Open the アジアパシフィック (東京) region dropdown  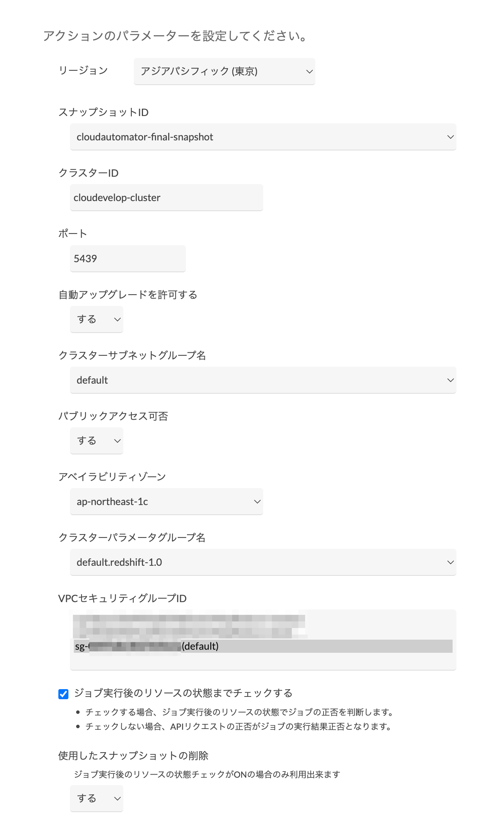224,72
